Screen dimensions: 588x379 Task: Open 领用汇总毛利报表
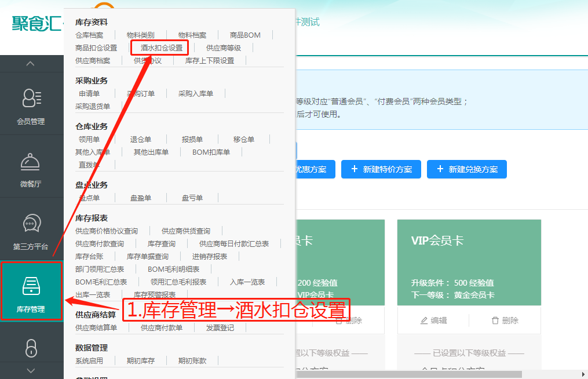(x=178, y=282)
